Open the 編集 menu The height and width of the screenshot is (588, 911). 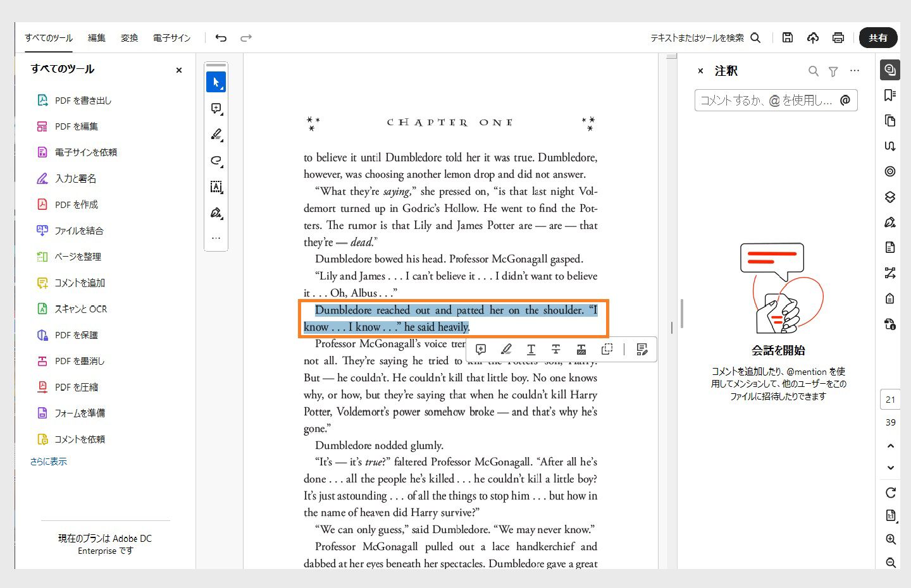97,38
